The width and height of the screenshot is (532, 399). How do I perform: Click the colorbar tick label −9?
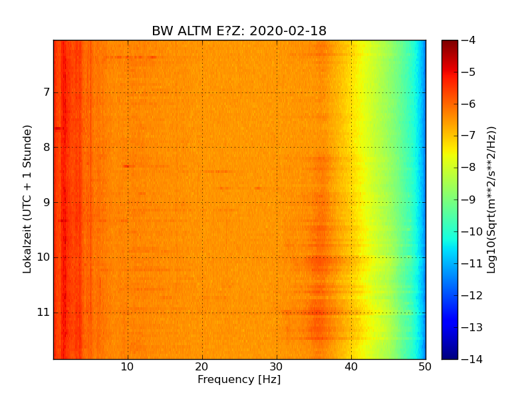click(x=469, y=199)
